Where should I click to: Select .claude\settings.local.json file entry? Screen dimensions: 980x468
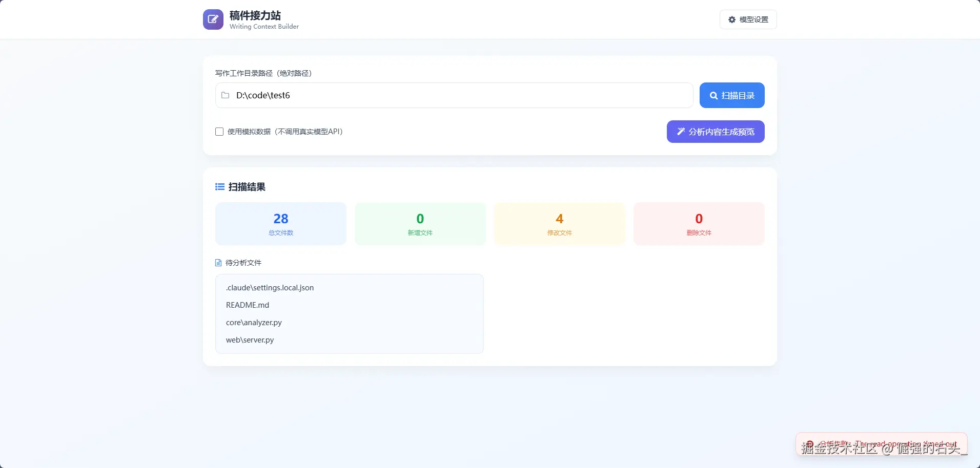click(x=270, y=288)
